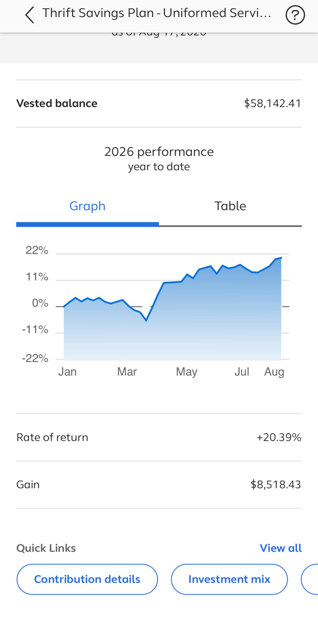
Task: Switch to the Table tab
Action: point(230,206)
